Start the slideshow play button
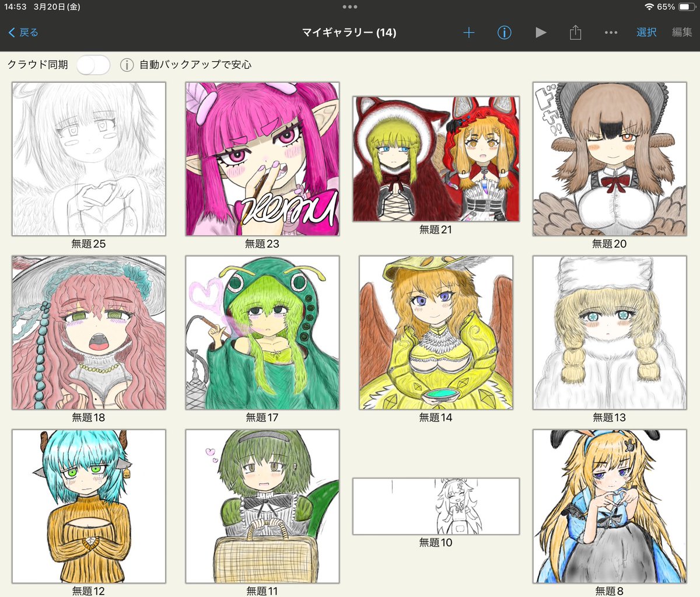Image resolution: width=700 pixels, height=597 pixels. coord(541,33)
